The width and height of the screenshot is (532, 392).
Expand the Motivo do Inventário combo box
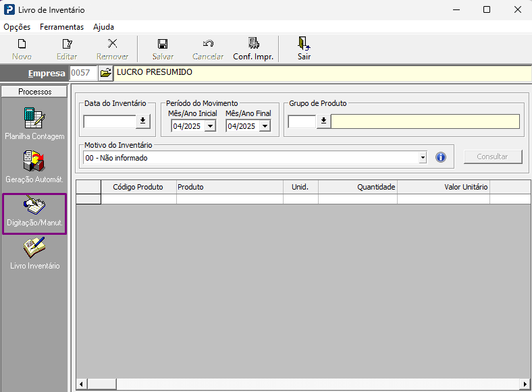click(x=423, y=157)
